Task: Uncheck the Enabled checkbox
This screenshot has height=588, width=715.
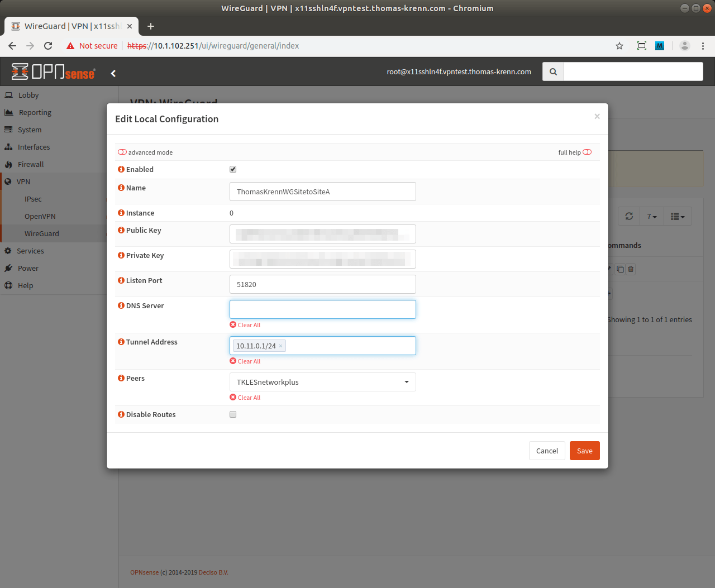Action: tap(233, 169)
